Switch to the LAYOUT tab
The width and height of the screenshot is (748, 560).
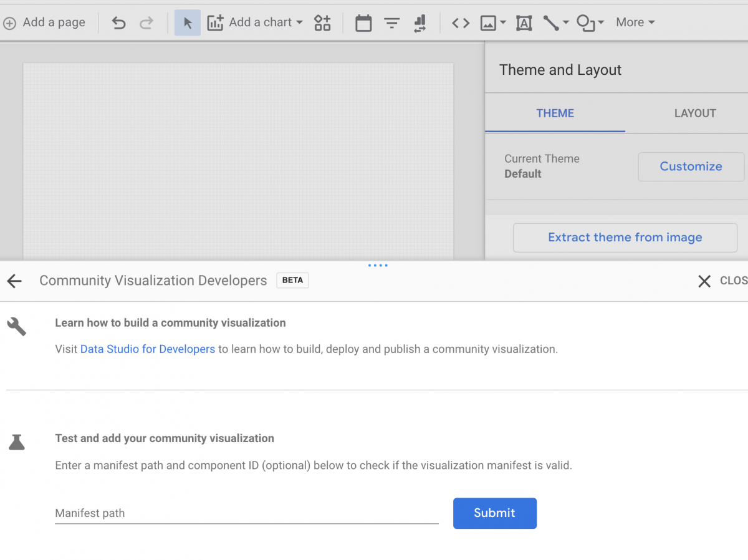point(695,113)
